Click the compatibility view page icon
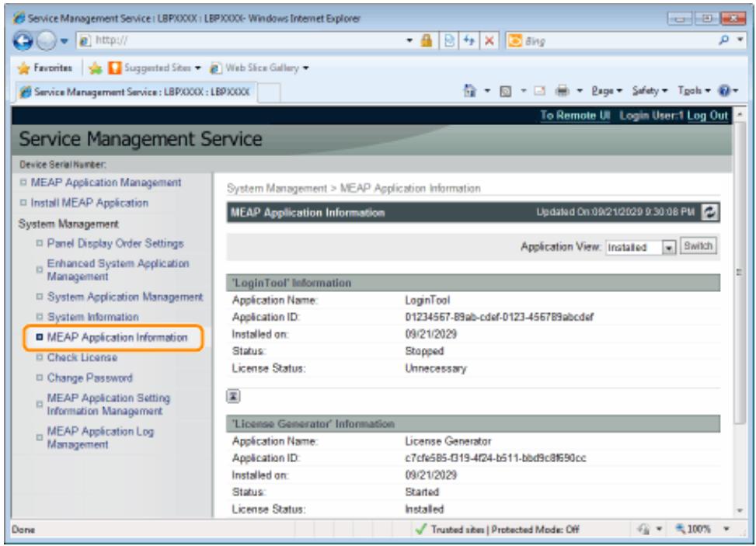Viewport: 756px width, 546px height. pos(449,40)
